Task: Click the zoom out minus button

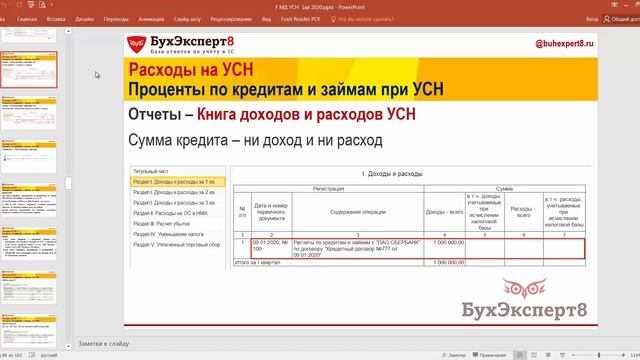Action: click(573, 355)
